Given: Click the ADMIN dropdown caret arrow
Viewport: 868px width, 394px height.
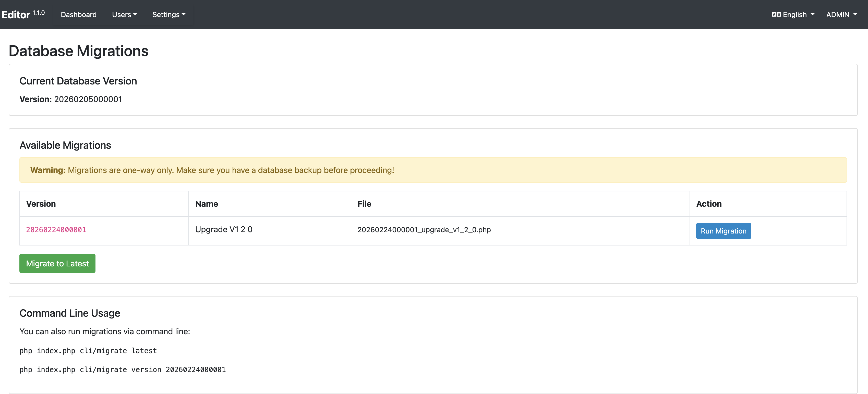Looking at the screenshot, I should [x=855, y=15].
